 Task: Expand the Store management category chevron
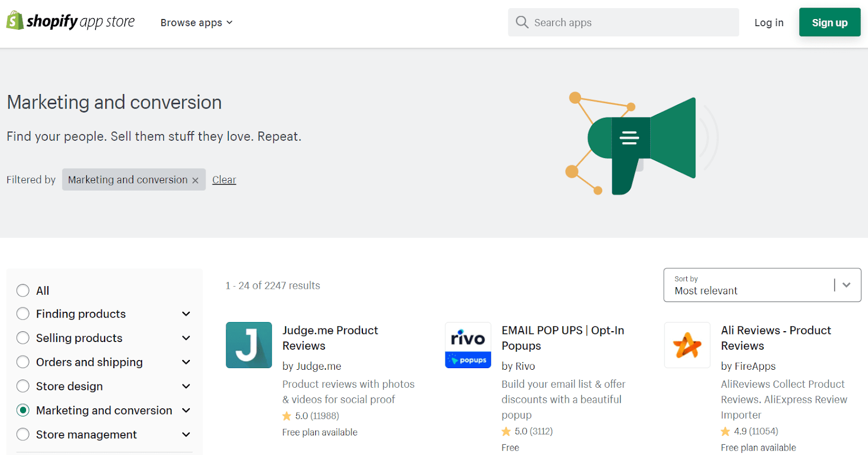coord(186,434)
